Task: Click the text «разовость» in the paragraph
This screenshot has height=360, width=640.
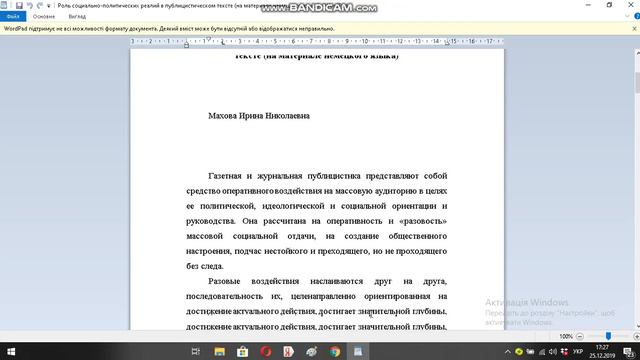Action: [423, 221]
